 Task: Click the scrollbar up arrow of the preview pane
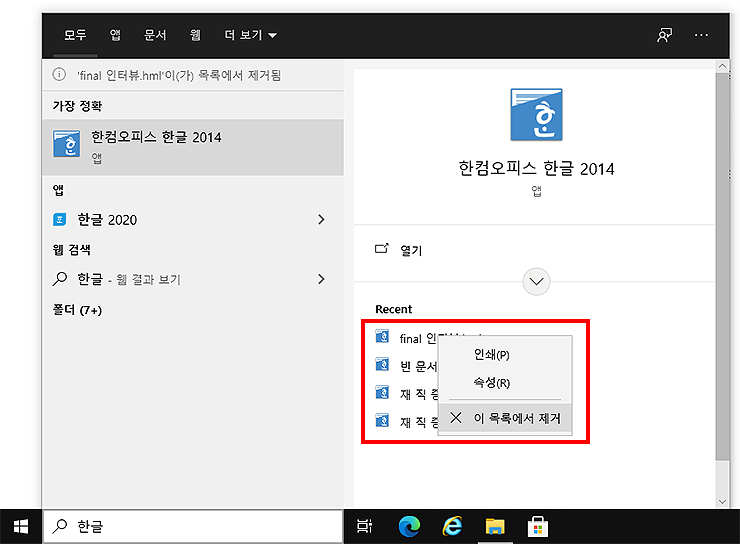point(722,66)
